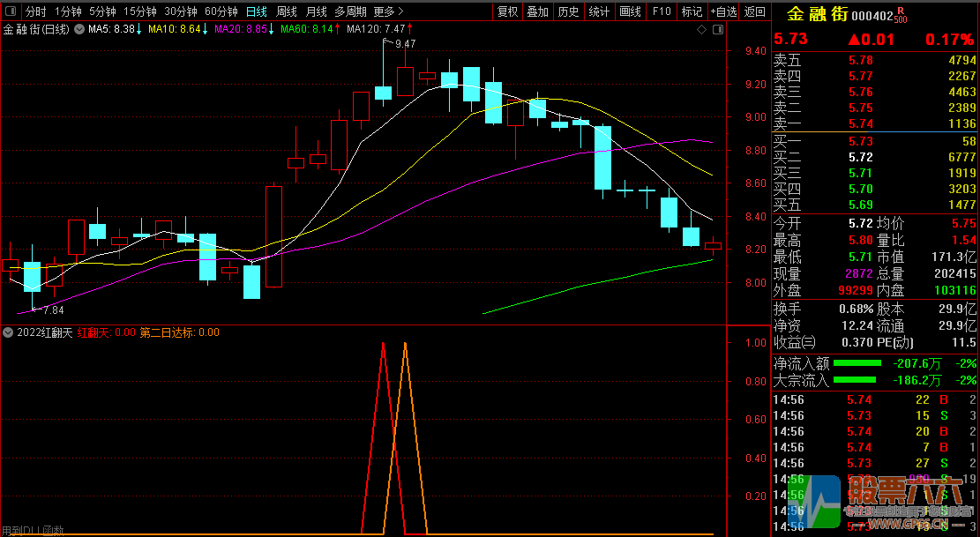Click the 返回 back button

point(755,11)
